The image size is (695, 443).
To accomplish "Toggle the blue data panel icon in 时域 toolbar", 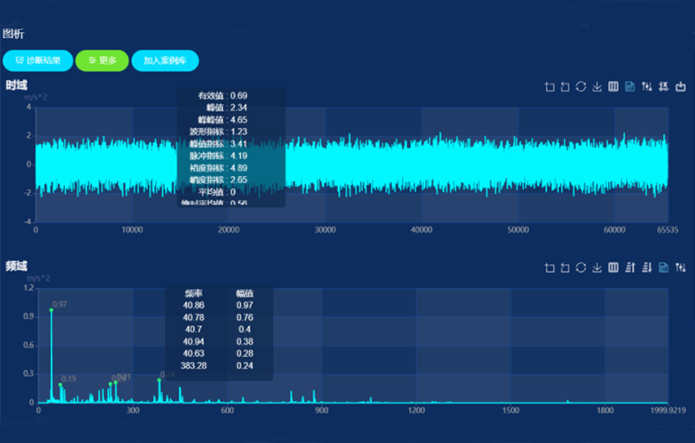I will pos(630,87).
